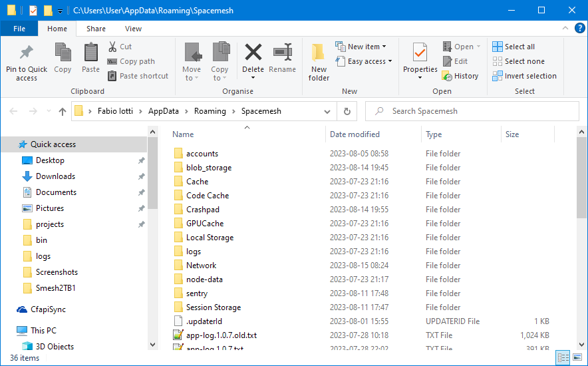Open the File menu tab

coord(19,29)
